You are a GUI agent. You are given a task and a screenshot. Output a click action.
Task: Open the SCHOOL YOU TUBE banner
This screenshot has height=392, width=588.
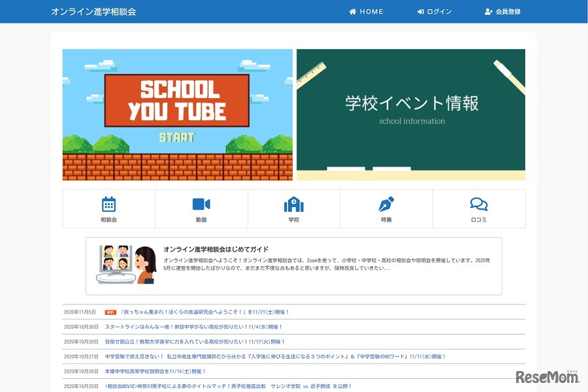177,115
